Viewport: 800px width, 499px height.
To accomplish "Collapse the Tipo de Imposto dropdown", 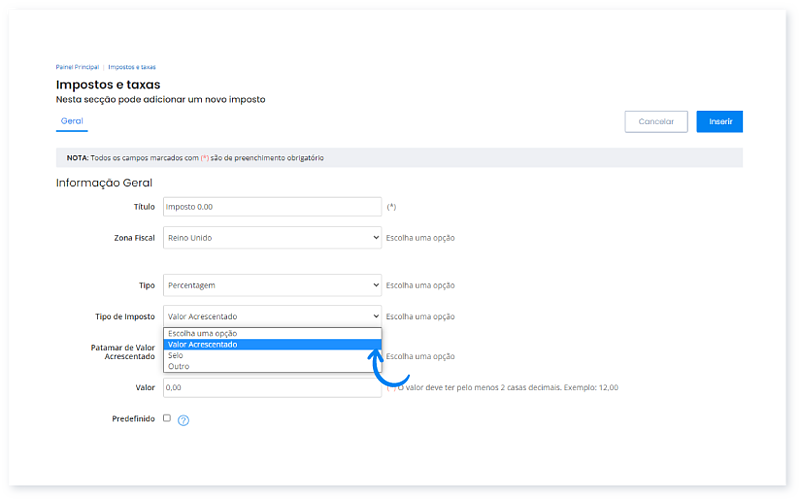I will (x=272, y=317).
